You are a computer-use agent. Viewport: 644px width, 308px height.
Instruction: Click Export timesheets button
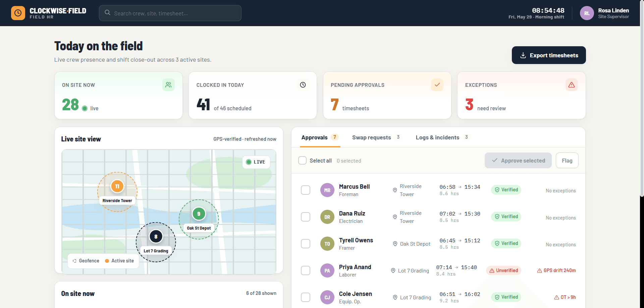coord(549,55)
